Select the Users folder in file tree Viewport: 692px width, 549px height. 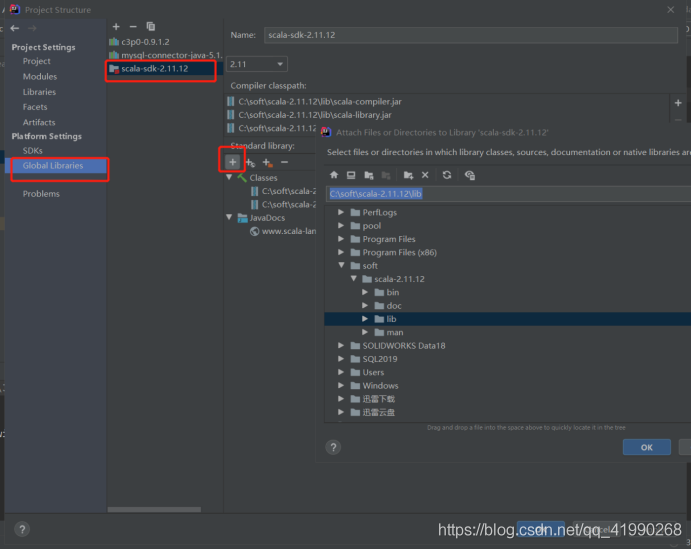[373, 372]
